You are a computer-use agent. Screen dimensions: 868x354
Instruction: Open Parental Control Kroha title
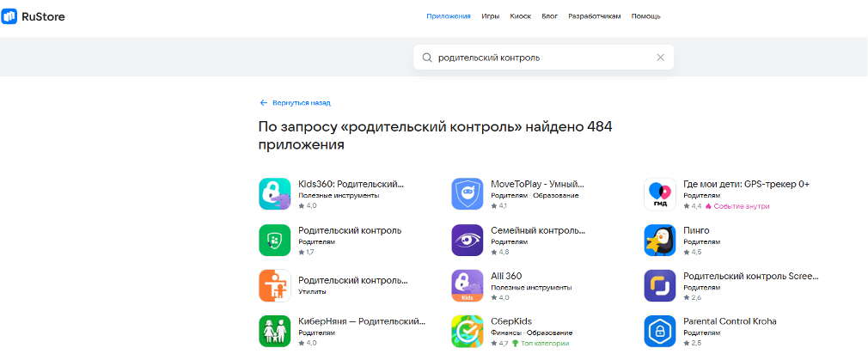[x=730, y=321]
